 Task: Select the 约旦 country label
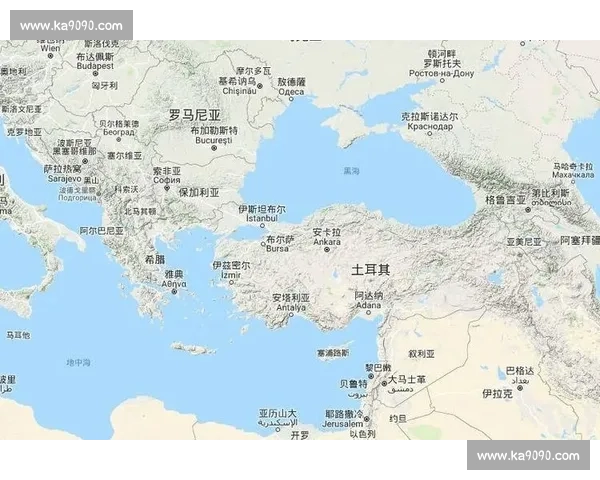(398, 419)
